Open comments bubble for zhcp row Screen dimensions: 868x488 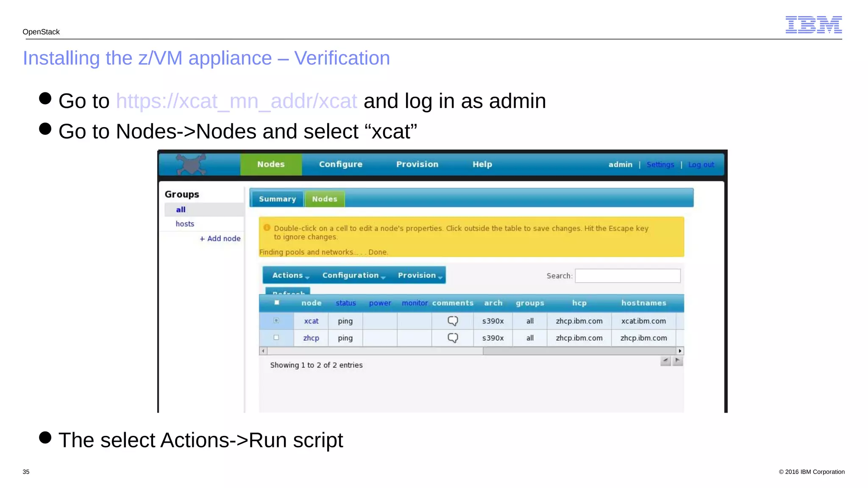tap(453, 338)
